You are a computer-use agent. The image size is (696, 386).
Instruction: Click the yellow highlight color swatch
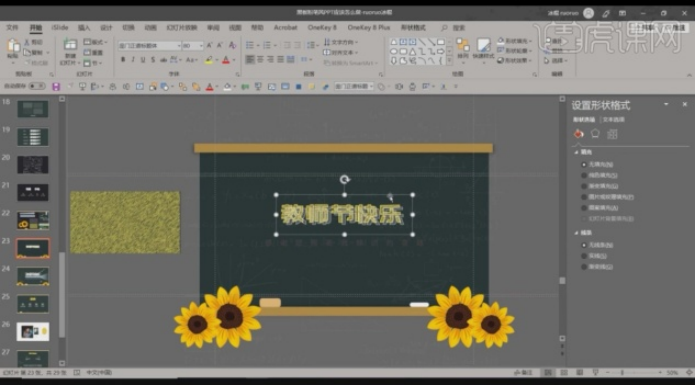[209, 60]
